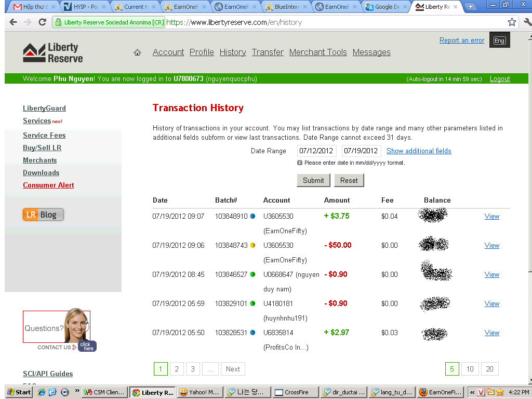This screenshot has height=399, width=532.
Task: Click the browser back arrow
Action: click(x=13, y=22)
